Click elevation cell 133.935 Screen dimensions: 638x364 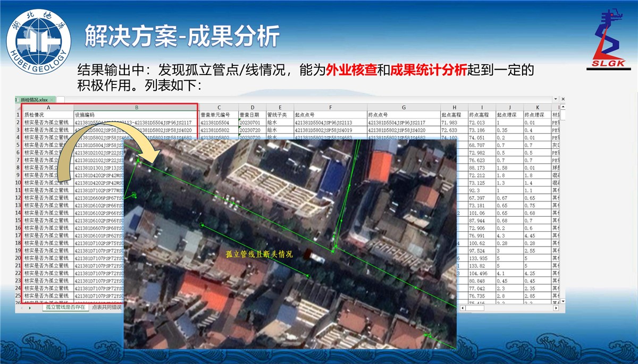[x=482, y=258]
